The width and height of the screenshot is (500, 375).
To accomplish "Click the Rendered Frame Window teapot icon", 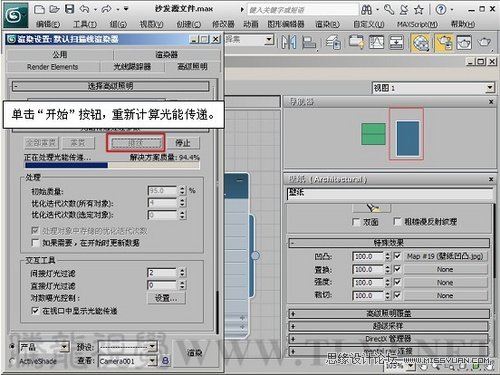I will click(464, 43).
